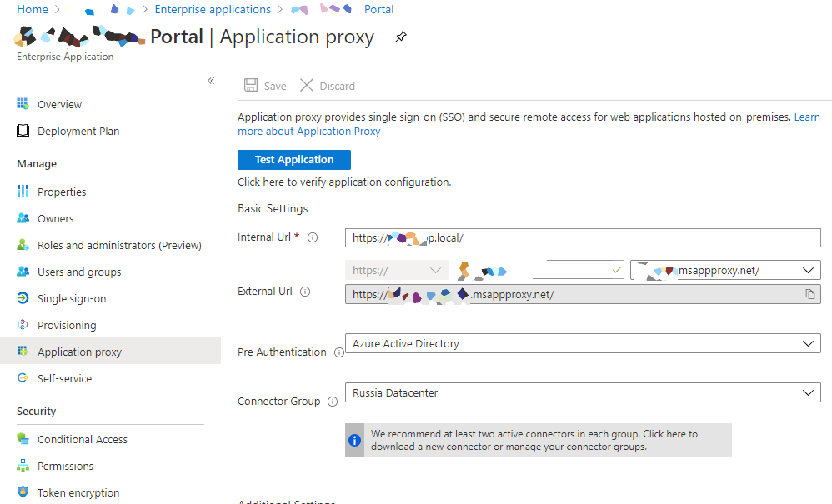This screenshot has height=504, width=832.
Task: Click the Users and groups icon
Action: (23, 272)
